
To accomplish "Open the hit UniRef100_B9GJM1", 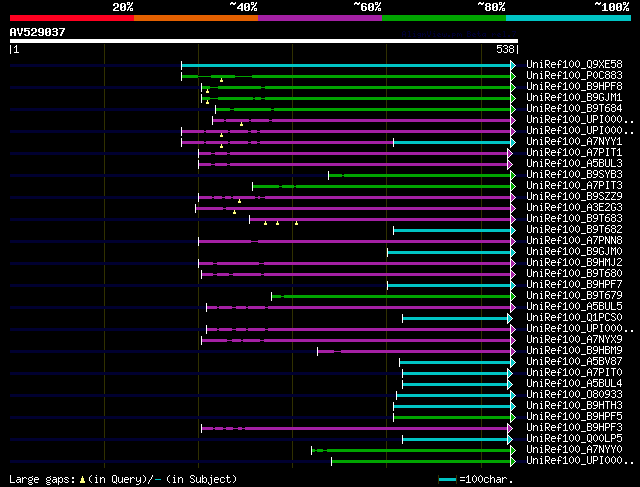I will pyautogui.click(x=574, y=98).
